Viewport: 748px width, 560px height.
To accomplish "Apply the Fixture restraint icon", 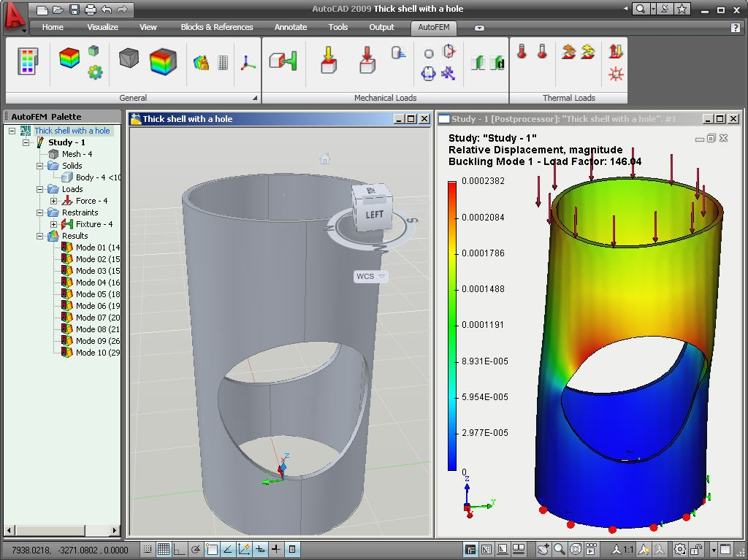I will click(283, 61).
